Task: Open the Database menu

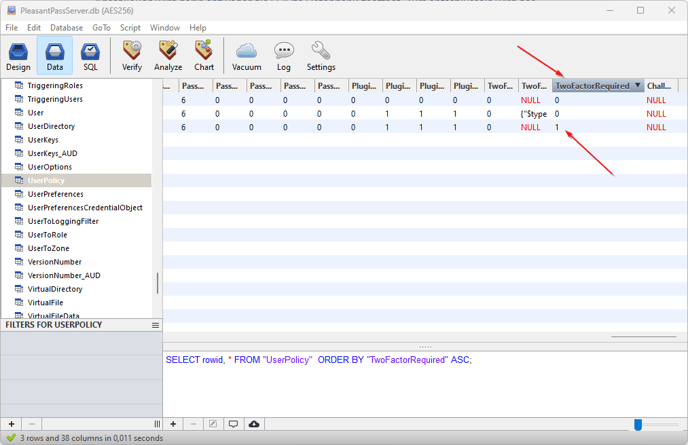Action: coord(67,28)
